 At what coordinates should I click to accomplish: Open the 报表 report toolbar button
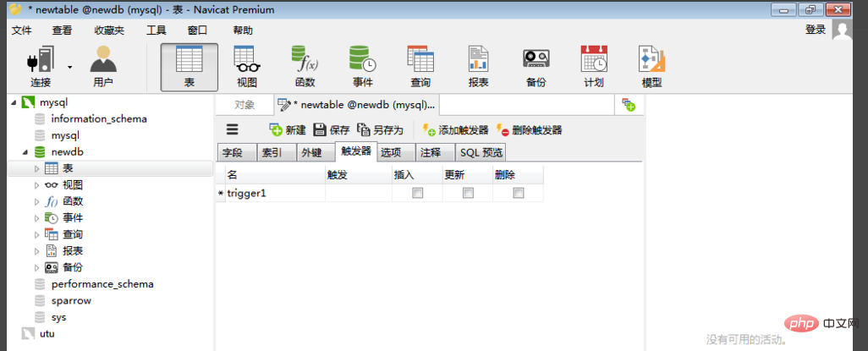[478, 68]
